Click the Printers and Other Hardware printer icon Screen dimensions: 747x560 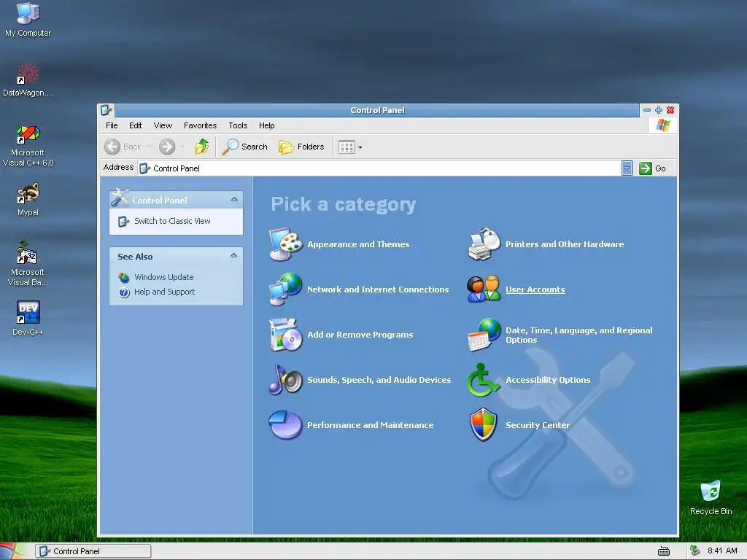click(484, 244)
